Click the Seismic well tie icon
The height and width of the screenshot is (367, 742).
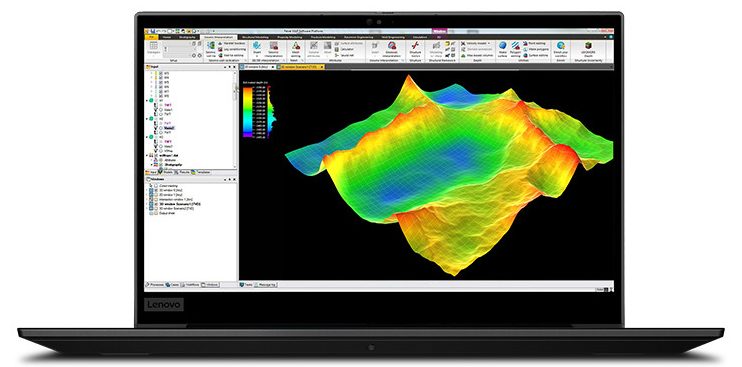point(211,45)
